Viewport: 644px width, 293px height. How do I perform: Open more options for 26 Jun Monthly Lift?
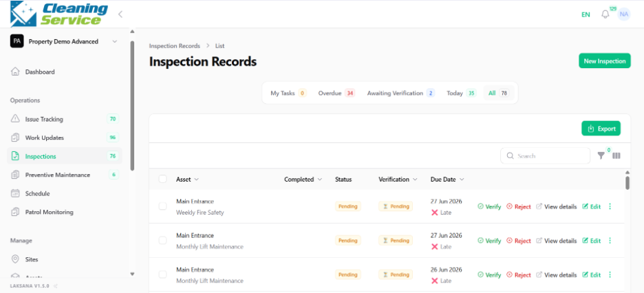[610, 274]
